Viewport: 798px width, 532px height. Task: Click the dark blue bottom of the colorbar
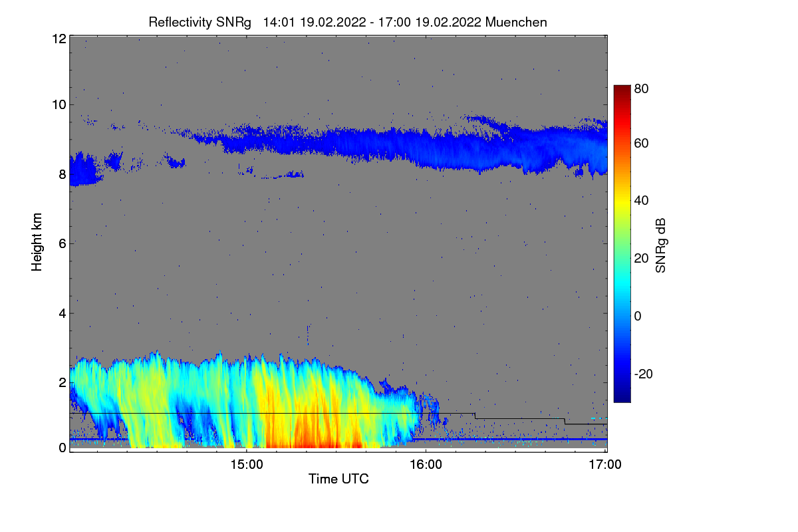[622, 397]
